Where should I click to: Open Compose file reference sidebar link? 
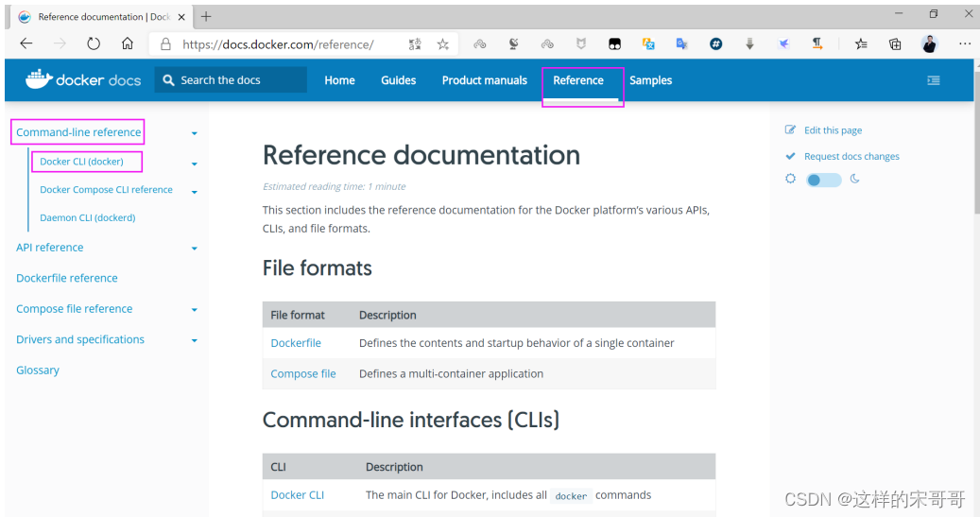click(75, 308)
